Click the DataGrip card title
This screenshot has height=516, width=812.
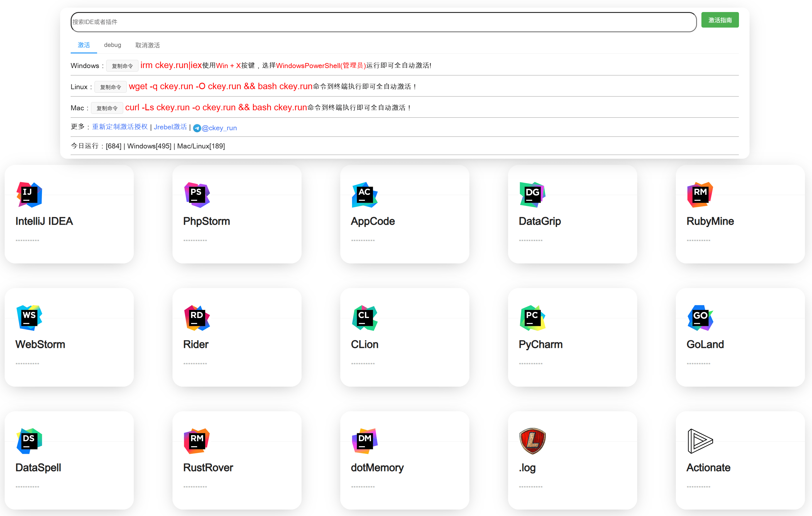point(539,221)
